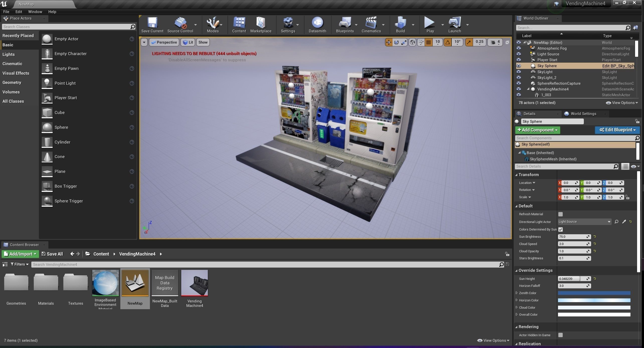Viewport: 644px width, 348px height.
Task: Open the Settings toolbar icon
Action: 288,25
